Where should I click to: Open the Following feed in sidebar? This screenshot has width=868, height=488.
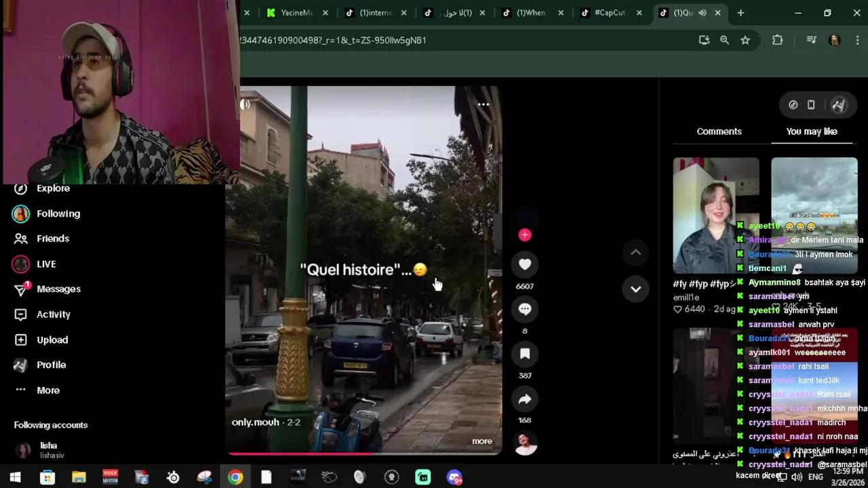click(47, 213)
